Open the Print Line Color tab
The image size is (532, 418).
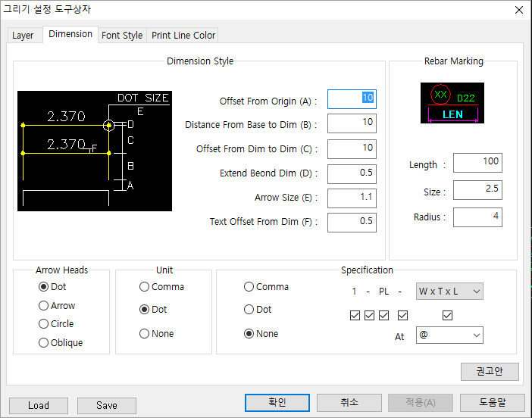coord(183,36)
